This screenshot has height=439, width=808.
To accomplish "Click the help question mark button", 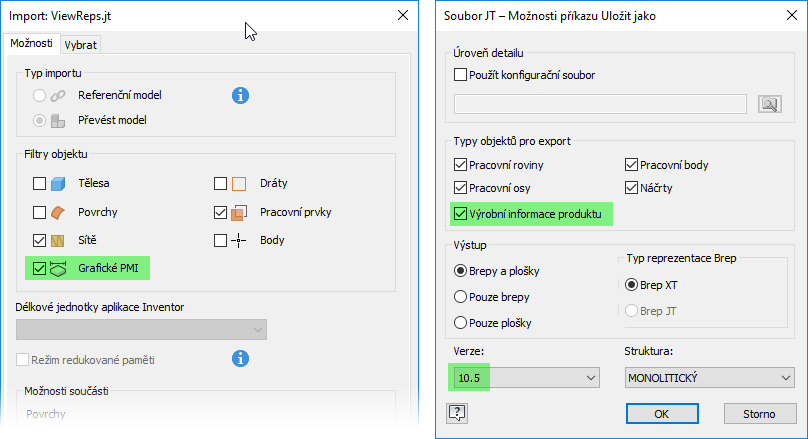I will pos(458,412).
